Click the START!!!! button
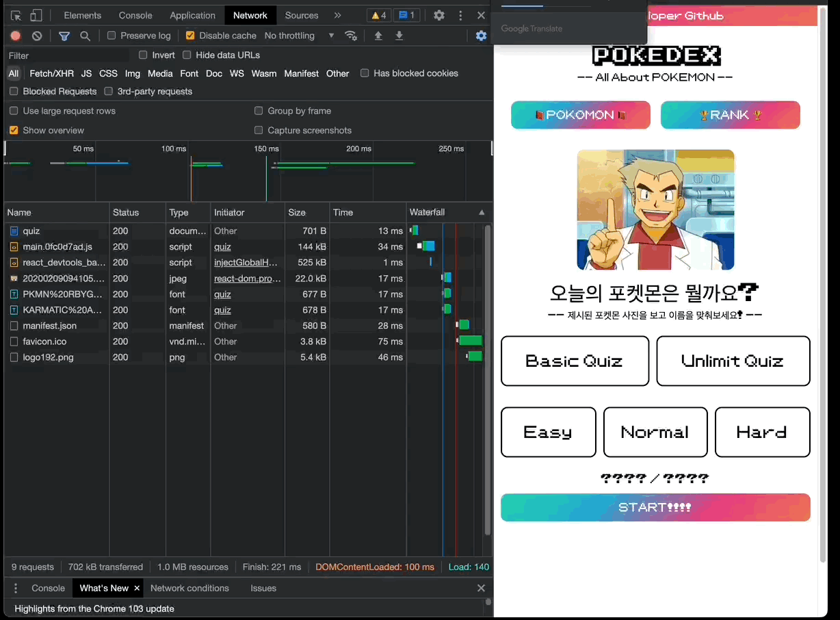The height and width of the screenshot is (620, 840). (x=655, y=507)
